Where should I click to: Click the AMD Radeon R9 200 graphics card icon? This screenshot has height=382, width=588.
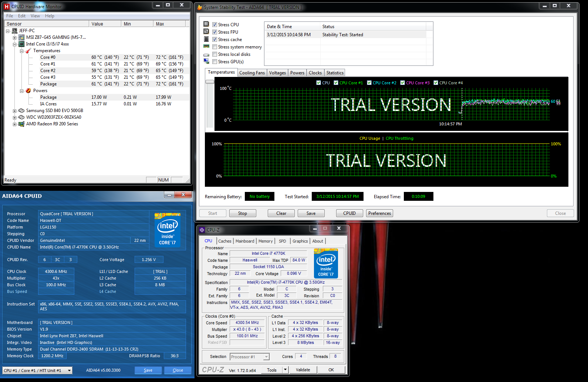21,124
